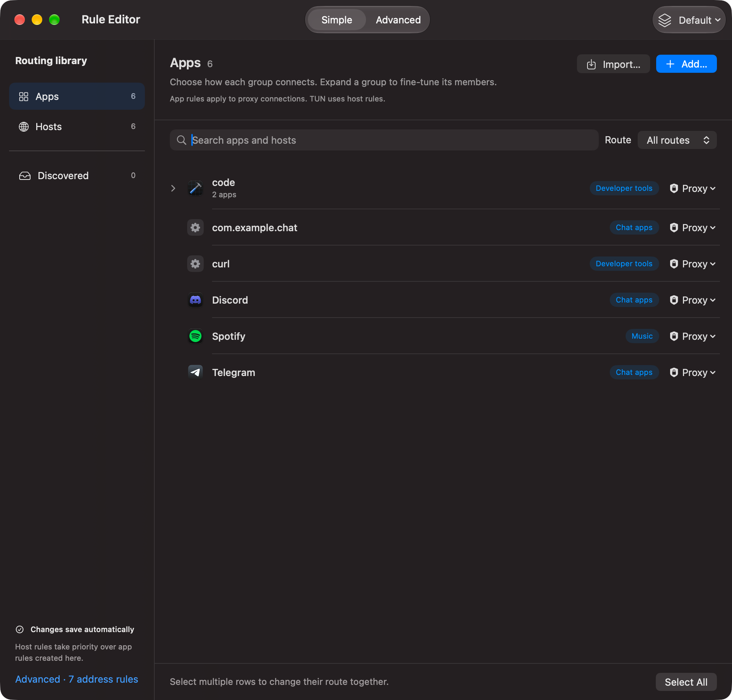The image size is (732, 700).
Task: Expand the code group row
Action: 173,188
